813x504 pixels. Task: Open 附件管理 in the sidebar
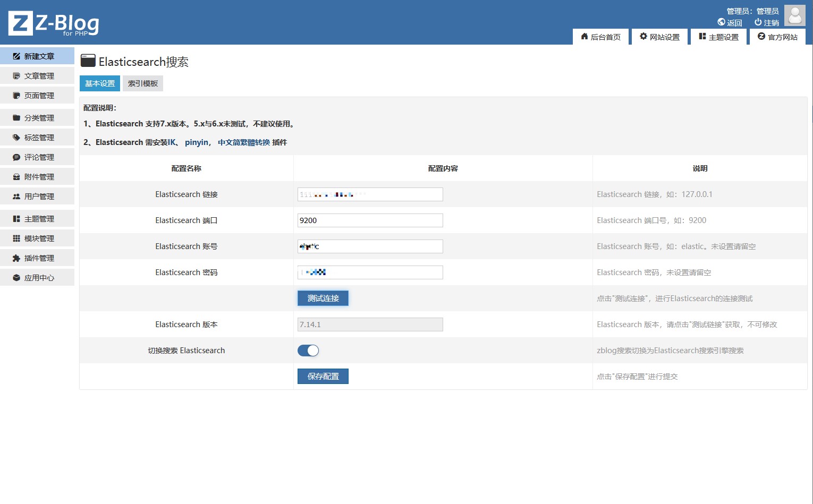37,177
